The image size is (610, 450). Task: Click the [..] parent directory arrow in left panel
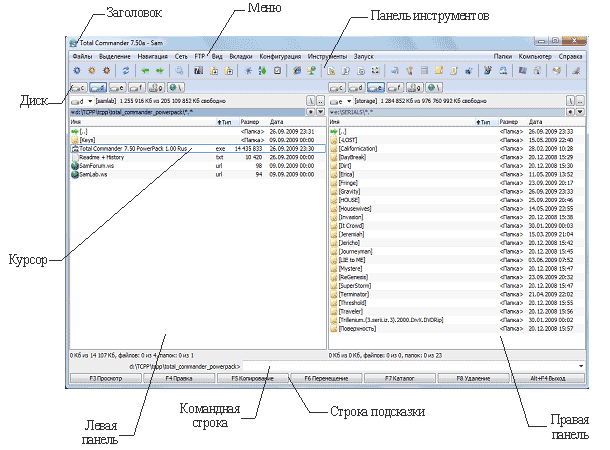pyautogui.click(x=75, y=131)
